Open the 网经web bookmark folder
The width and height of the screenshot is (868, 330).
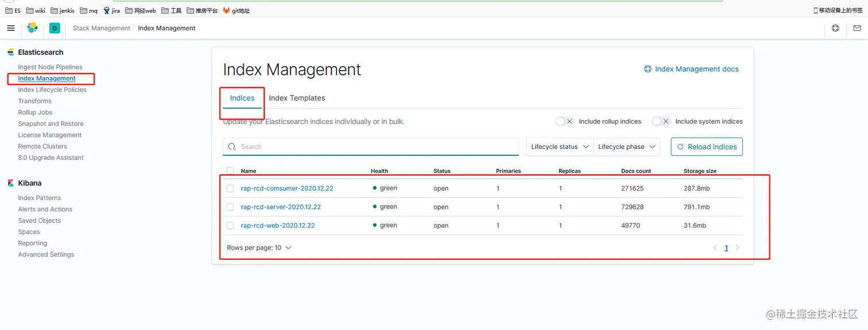(x=140, y=10)
